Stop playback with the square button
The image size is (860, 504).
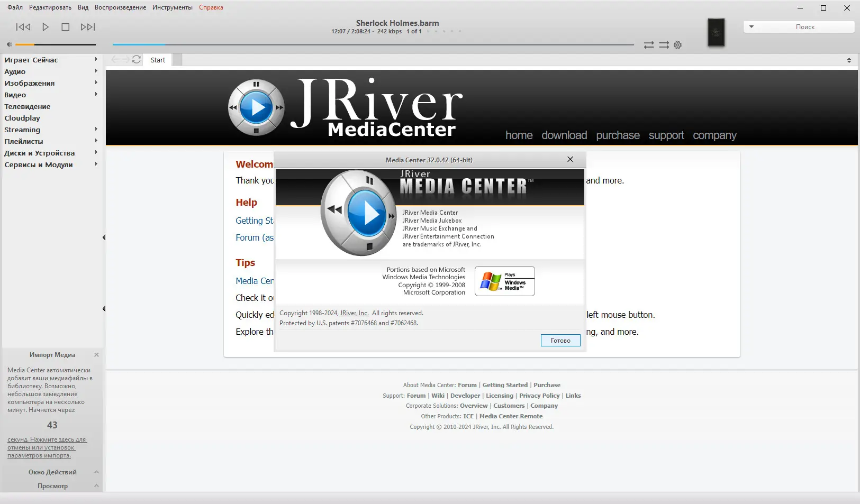66,27
